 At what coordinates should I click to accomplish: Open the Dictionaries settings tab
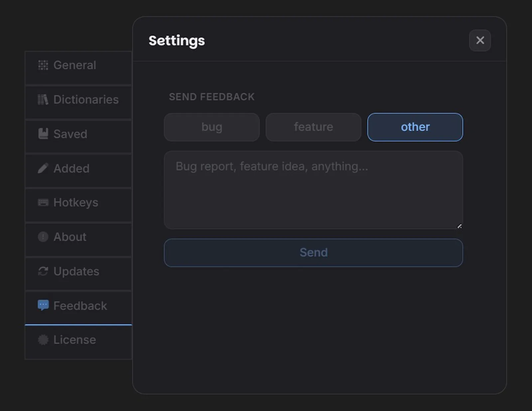click(x=78, y=102)
